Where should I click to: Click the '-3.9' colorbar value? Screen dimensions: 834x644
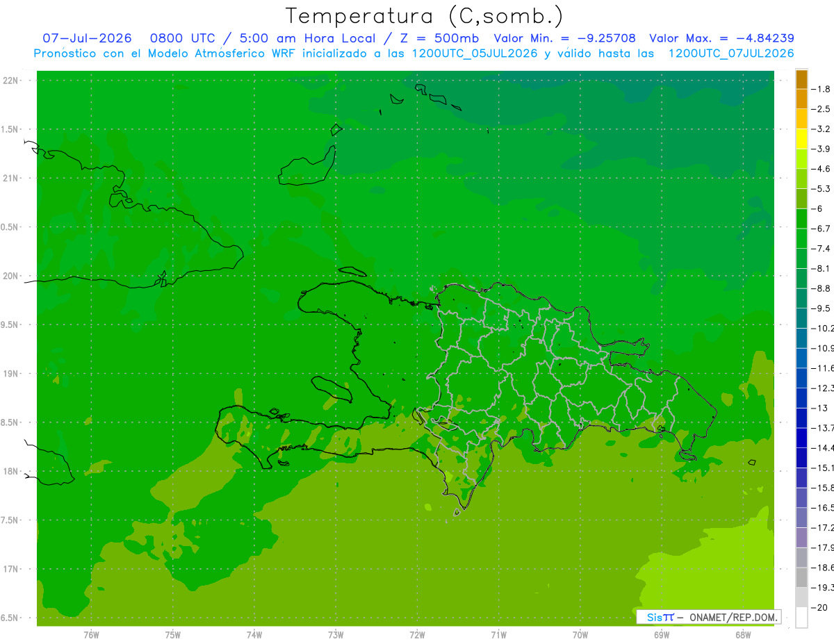pos(821,149)
